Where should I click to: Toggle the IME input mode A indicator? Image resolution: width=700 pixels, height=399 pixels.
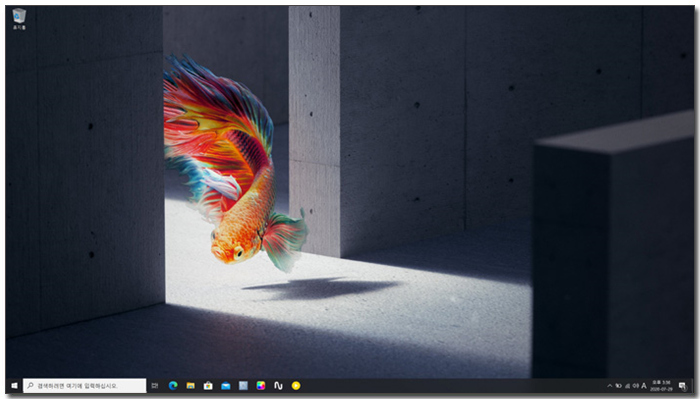click(x=644, y=386)
